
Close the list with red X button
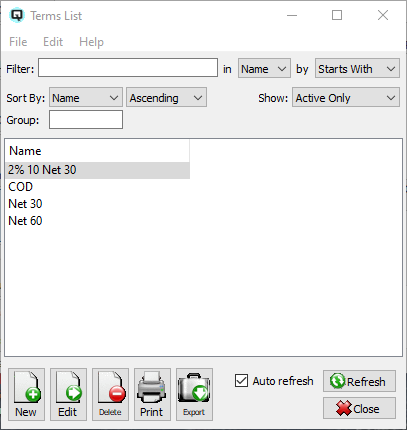click(359, 408)
